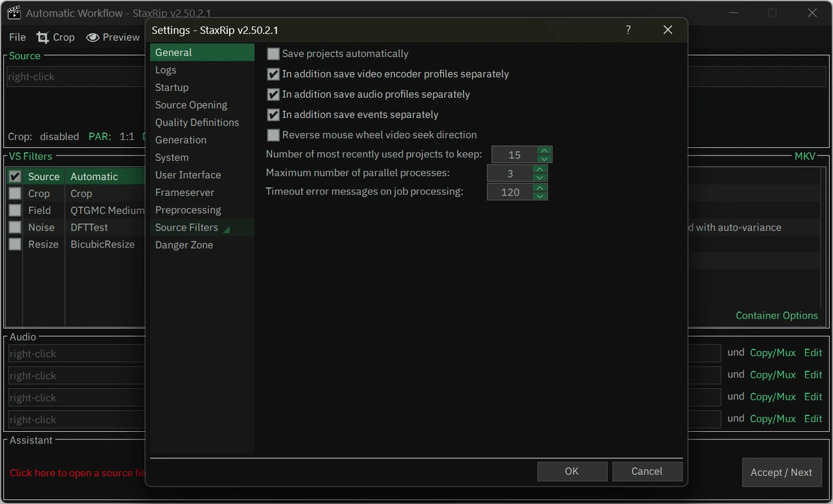
Task: Open the Crop tool in main window
Action: click(x=56, y=37)
